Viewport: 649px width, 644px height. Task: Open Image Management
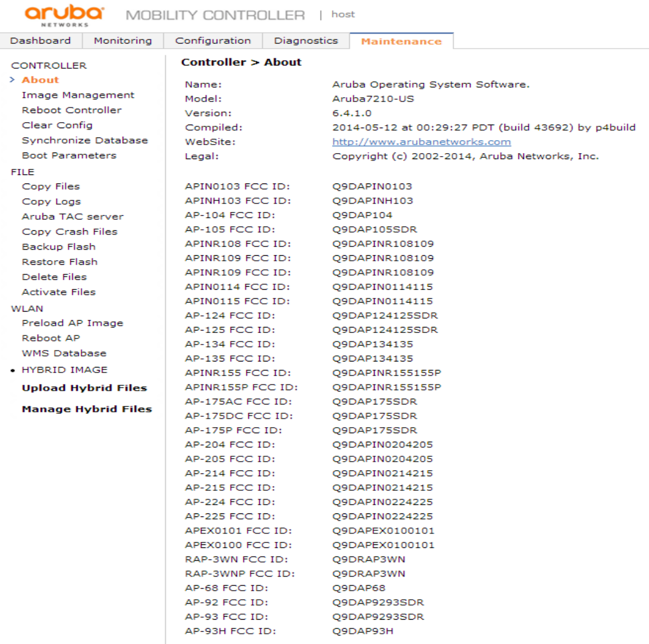[x=78, y=95]
